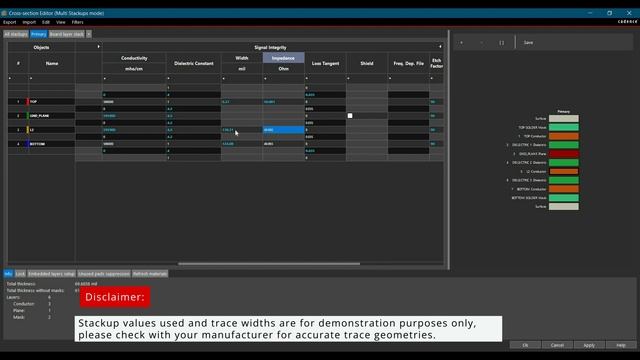Click the zoom out minus icon

click(x=482, y=42)
